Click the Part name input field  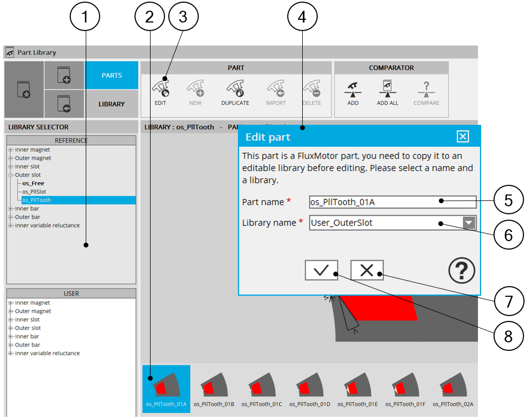[392, 202]
